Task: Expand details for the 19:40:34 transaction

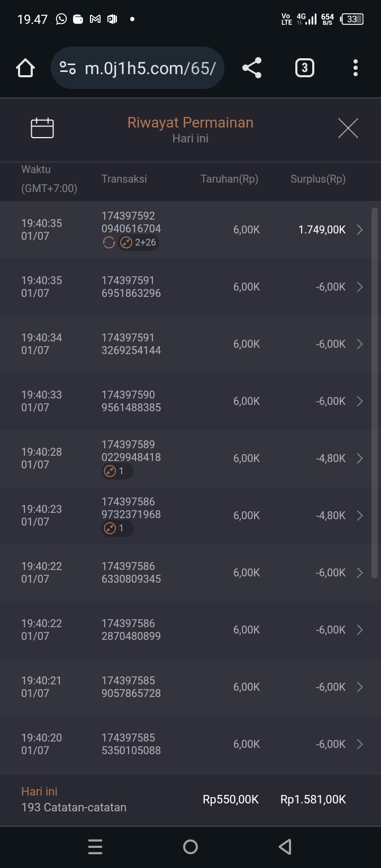Action: [360, 344]
